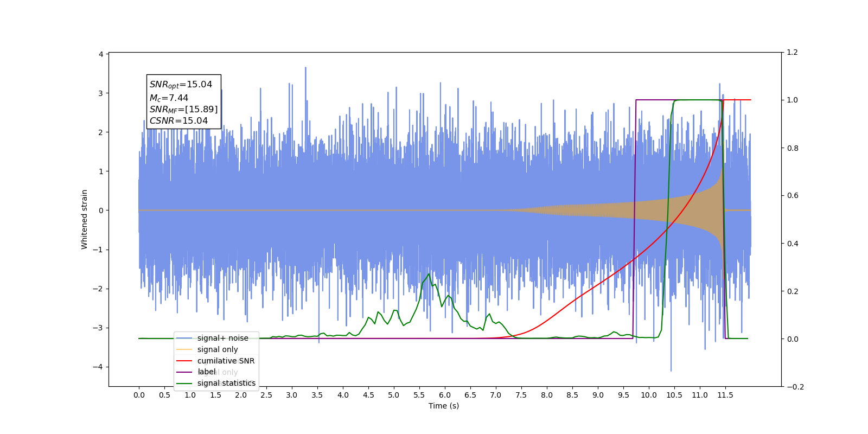Click the CSNR=15.04 annotation text

coord(178,120)
